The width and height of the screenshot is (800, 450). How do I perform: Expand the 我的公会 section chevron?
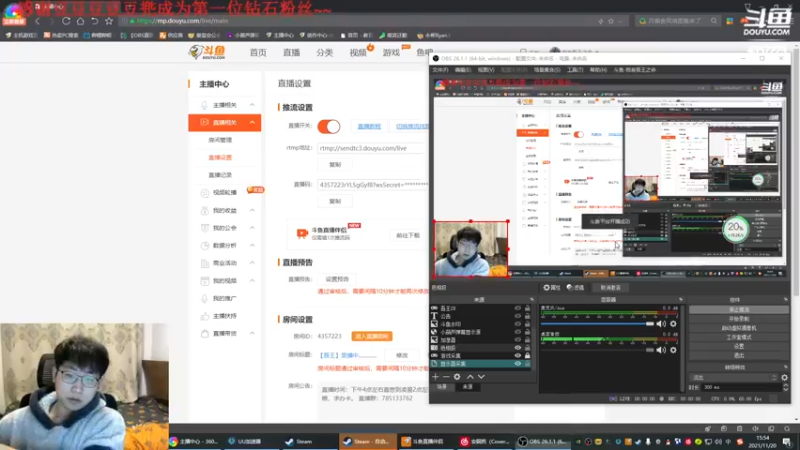[x=252, y=228]
